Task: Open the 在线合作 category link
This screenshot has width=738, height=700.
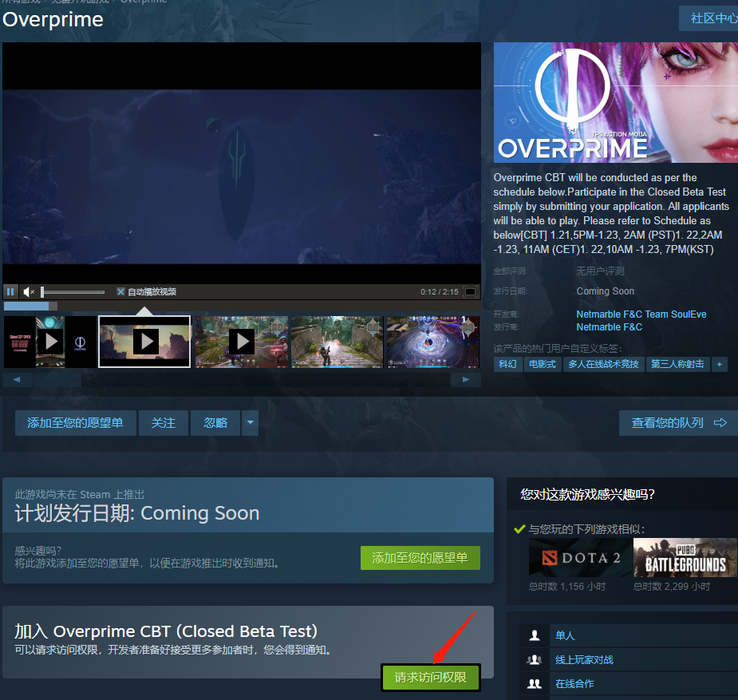Action: coord(574,683)
